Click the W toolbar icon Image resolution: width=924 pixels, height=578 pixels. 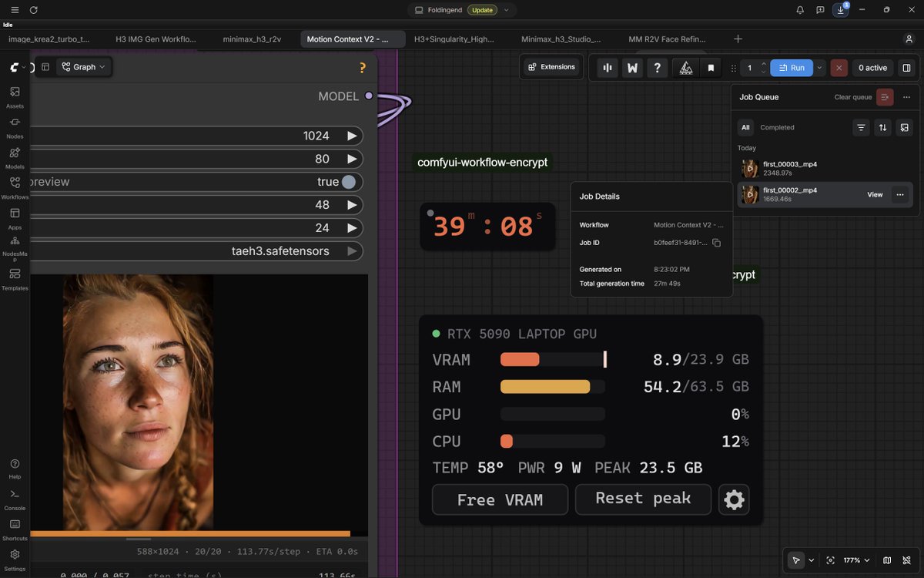pyautogui.click(x=632, y=68)
